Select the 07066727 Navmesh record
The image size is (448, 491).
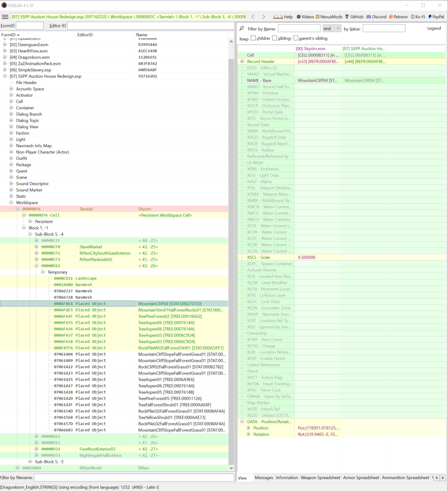click(114, 291)
